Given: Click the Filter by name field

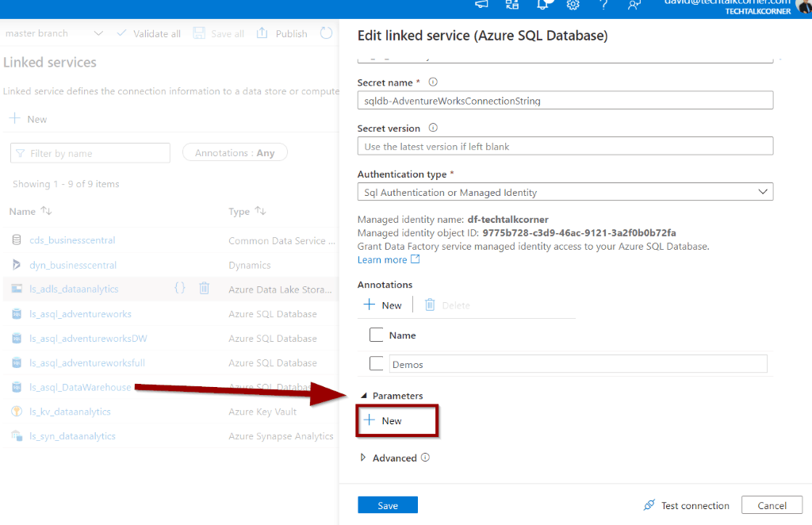Looking at the screenshot, I should [90, 153].
